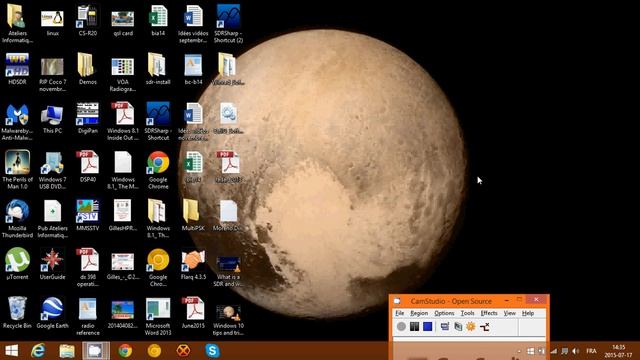Open the Region menu in CamStudio

pyautogui.click(x=419, y=313)
